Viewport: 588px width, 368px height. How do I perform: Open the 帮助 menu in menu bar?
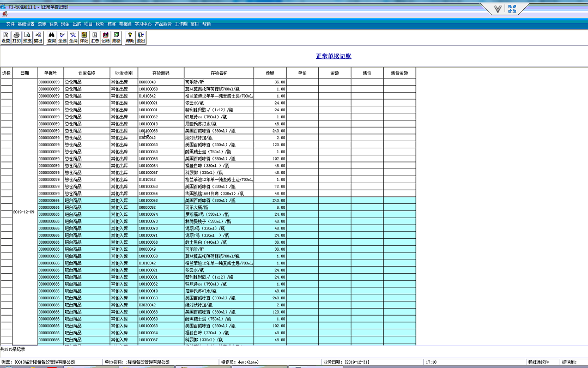[207, 24]
